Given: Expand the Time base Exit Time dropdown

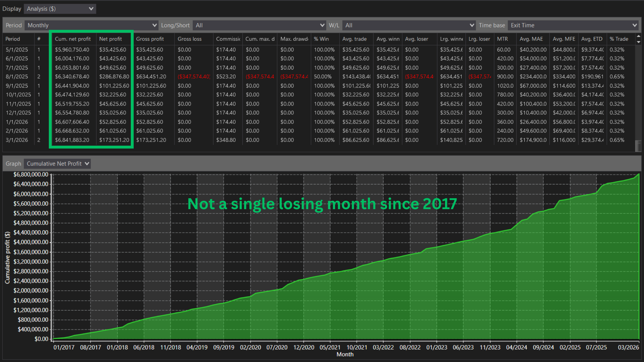Looking at the screenshot, I should 573,25.
